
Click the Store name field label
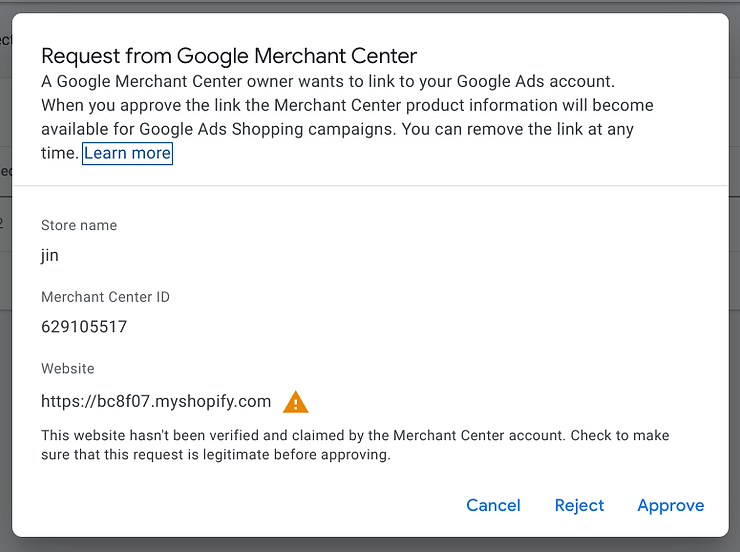point(79,226)
